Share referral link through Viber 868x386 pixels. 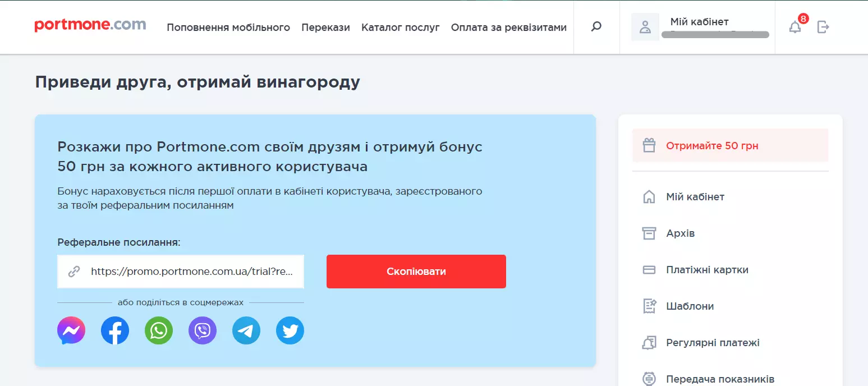(202, 330)
